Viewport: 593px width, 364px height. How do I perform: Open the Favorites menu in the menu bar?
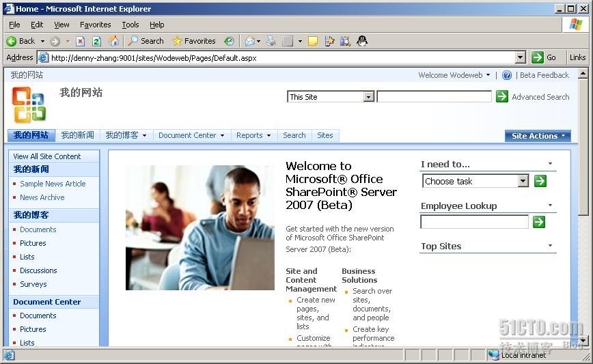tap(96, 25)
